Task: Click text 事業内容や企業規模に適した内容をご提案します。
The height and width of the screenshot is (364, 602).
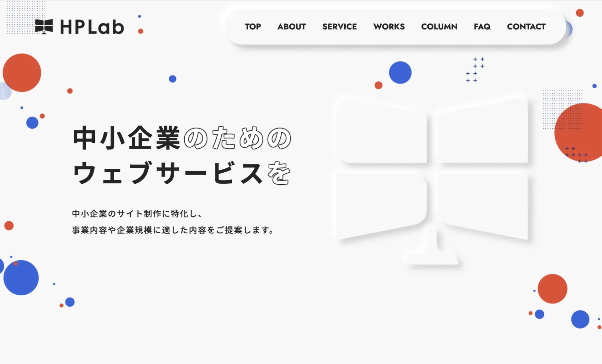Action: click(173, 230)
